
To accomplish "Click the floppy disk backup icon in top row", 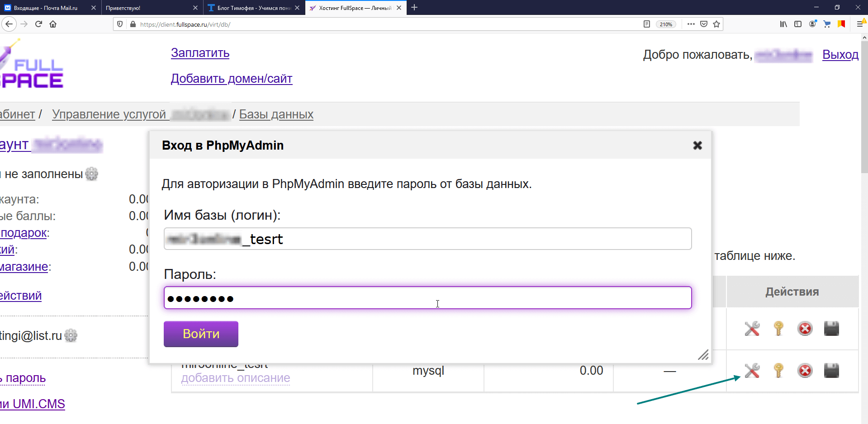I will 831,329.
